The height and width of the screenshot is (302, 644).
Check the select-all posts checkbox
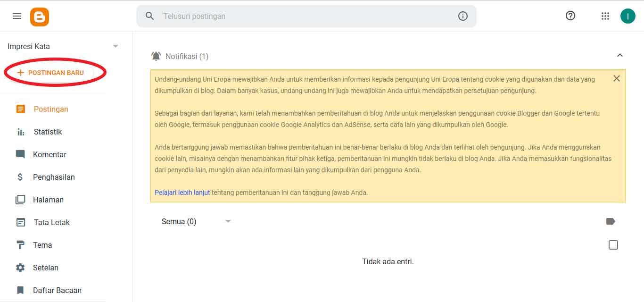pos(613,244)
